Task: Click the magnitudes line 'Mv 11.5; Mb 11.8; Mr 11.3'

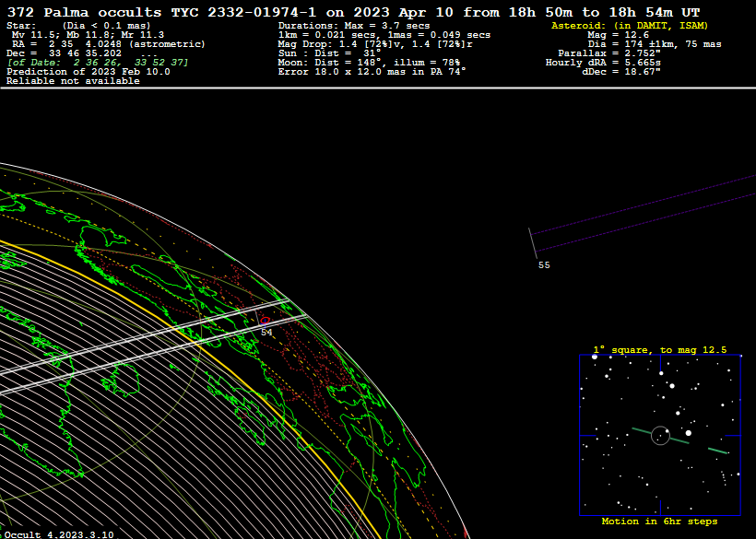Action: coord(88,35)
